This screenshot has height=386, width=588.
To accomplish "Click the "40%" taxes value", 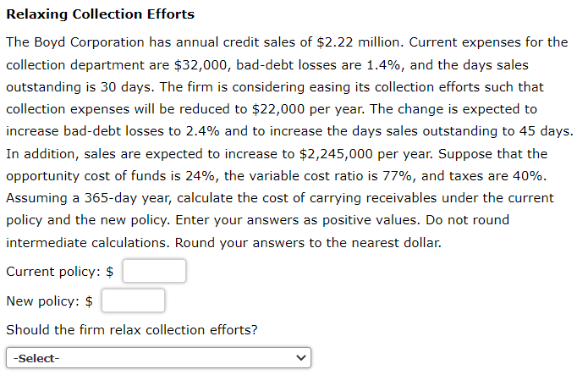I will click(527, 176).
